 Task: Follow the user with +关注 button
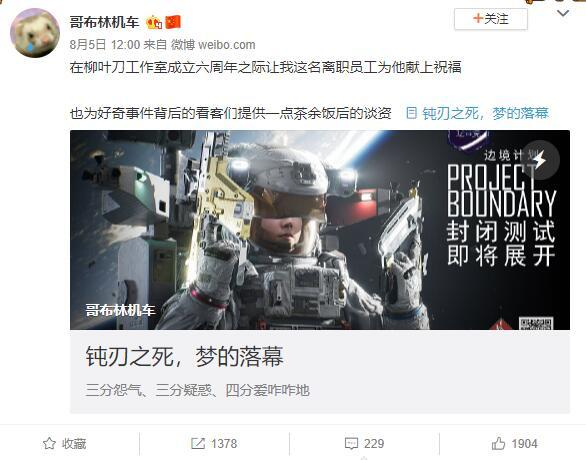[491, 19]
